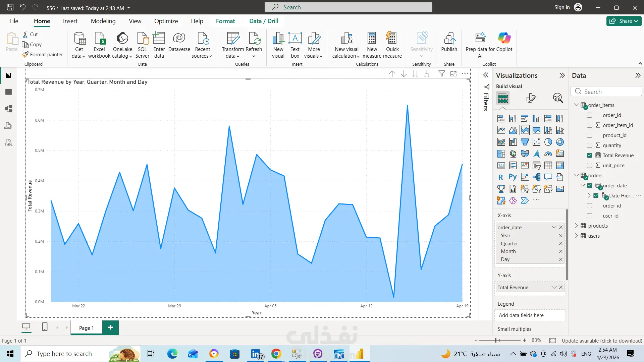
Task: Add a new report page
Action: 110,327
